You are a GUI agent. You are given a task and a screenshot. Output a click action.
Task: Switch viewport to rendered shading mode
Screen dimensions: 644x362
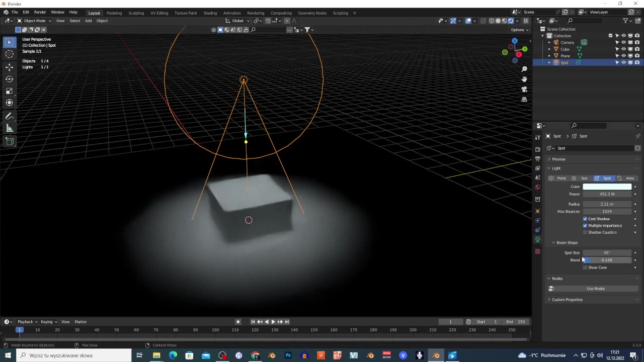(511, 21)
